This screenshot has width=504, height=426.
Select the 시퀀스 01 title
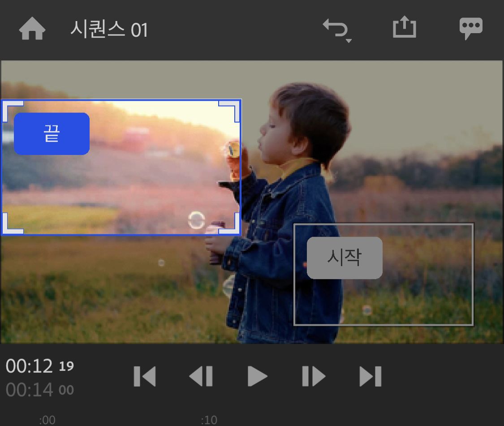pos(108,28)
